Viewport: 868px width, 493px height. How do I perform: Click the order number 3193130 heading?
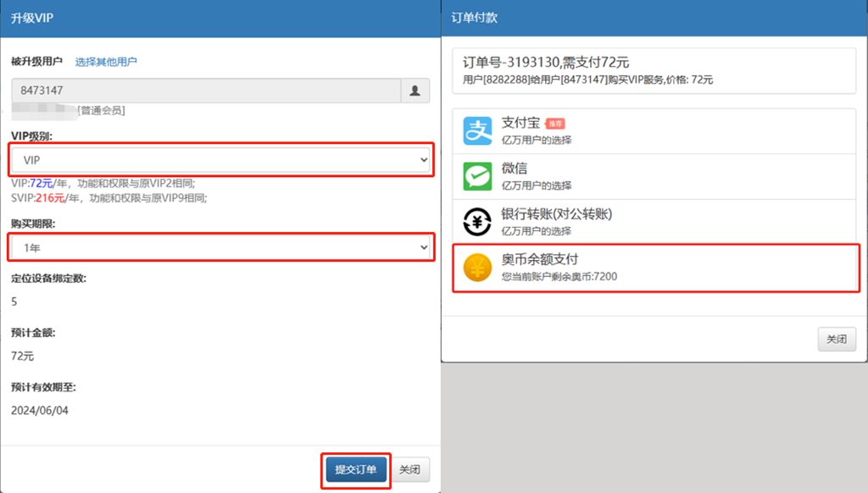pos(546,63)
